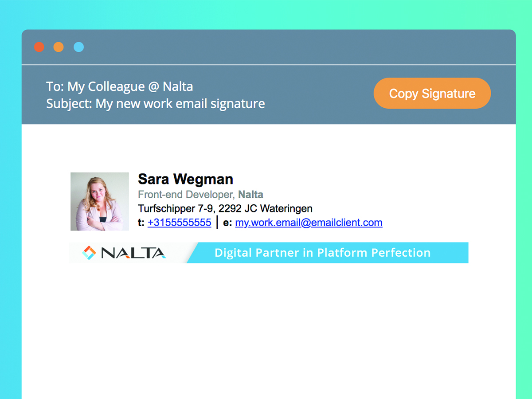Click Sara Wegman's profile photo
This screenshot has height=399, width=532.
[x=100, y=201]
